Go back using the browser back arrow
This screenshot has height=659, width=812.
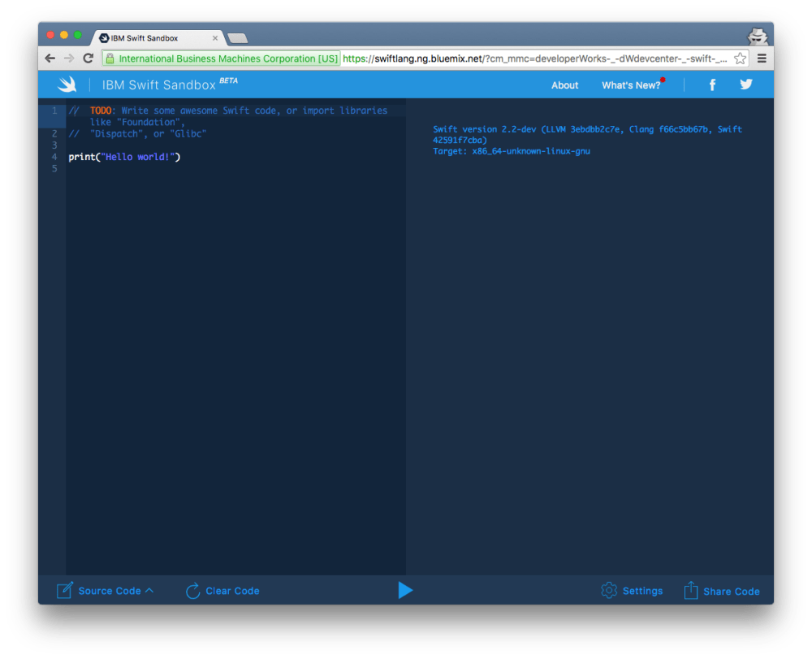(50, 59)
